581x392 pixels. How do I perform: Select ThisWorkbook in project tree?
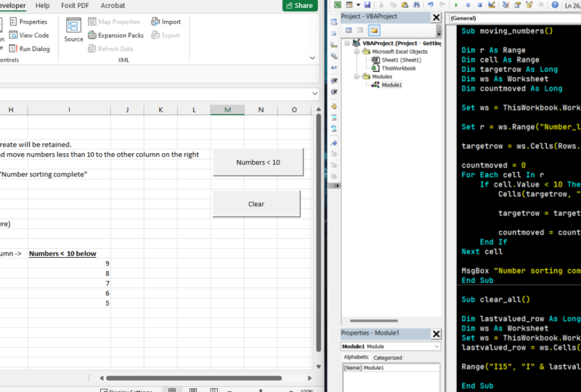click(399, 68)
